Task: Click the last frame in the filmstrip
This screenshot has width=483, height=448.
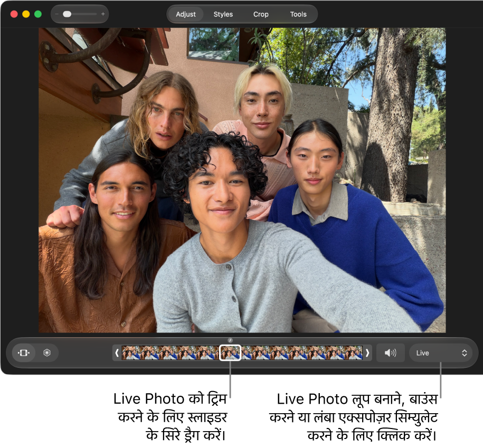Action: click(x=353, y=353)
